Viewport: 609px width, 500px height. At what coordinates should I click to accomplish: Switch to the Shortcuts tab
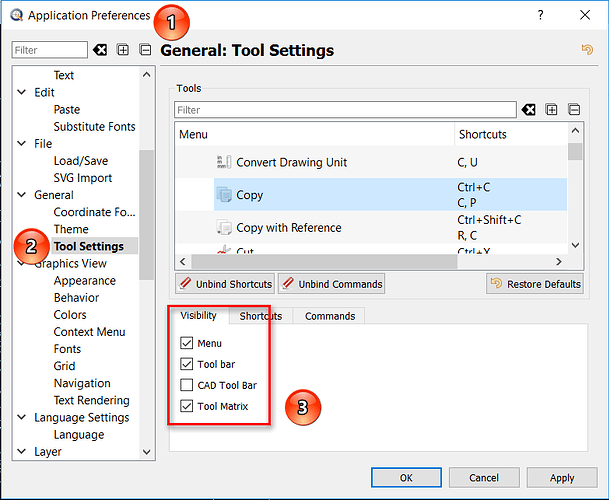click(260, 316)
